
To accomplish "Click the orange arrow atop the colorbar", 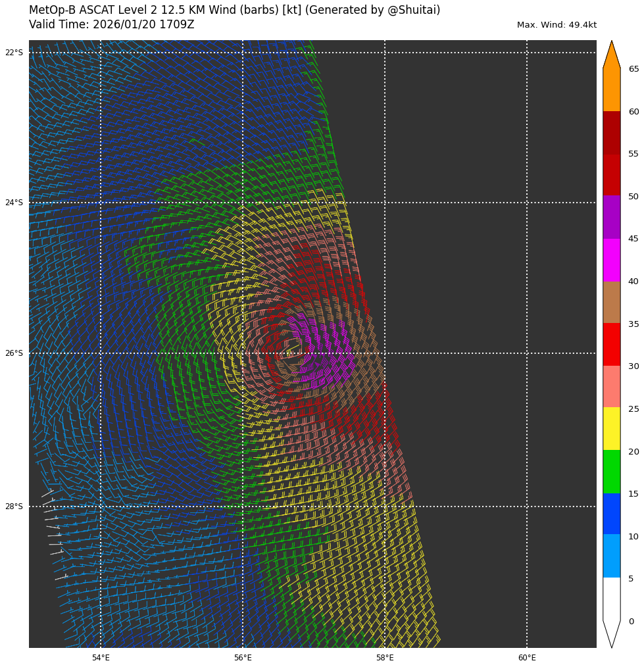I will tap(611, 56).
